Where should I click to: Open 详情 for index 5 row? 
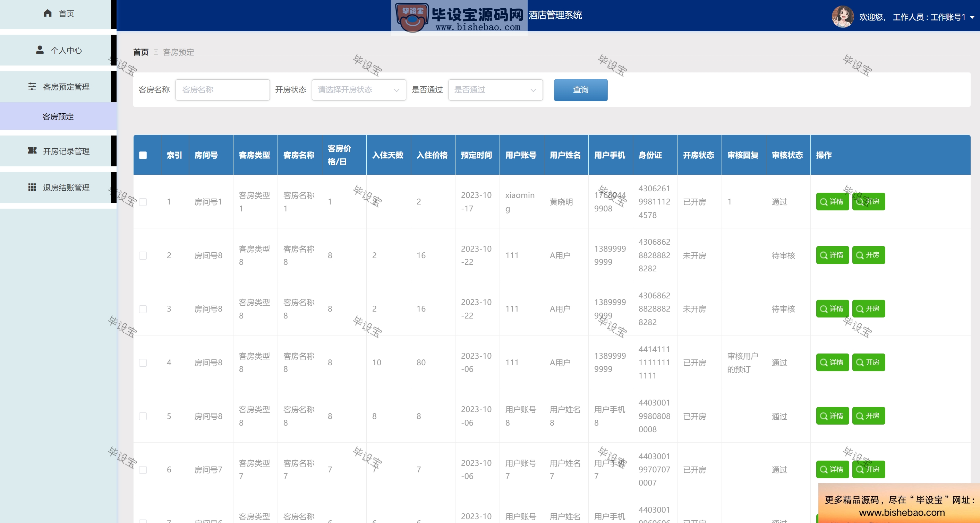click(832, 416)
